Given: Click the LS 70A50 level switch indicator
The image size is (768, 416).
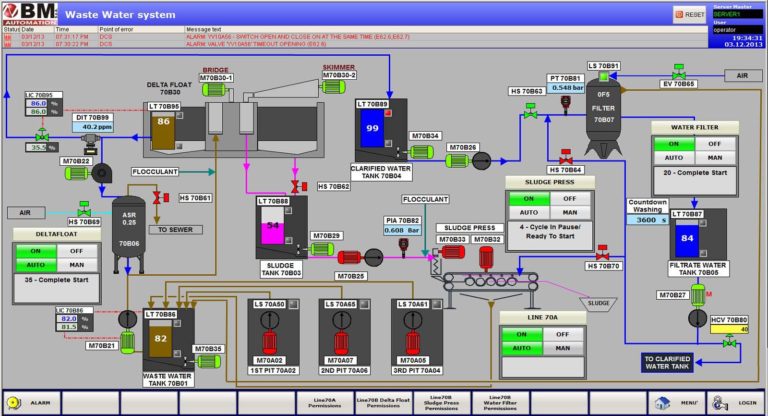Looking at the screenshot, I should tap(293, 304).
